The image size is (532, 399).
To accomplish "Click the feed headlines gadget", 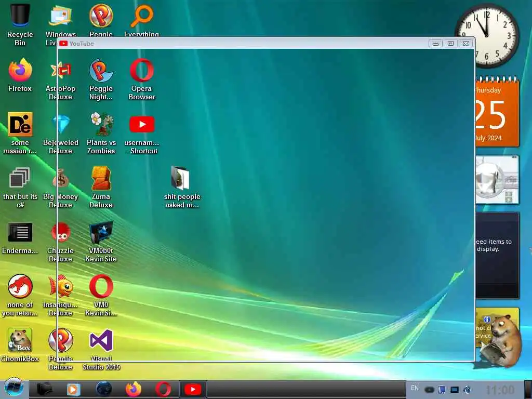I will [x=497, y=255].
